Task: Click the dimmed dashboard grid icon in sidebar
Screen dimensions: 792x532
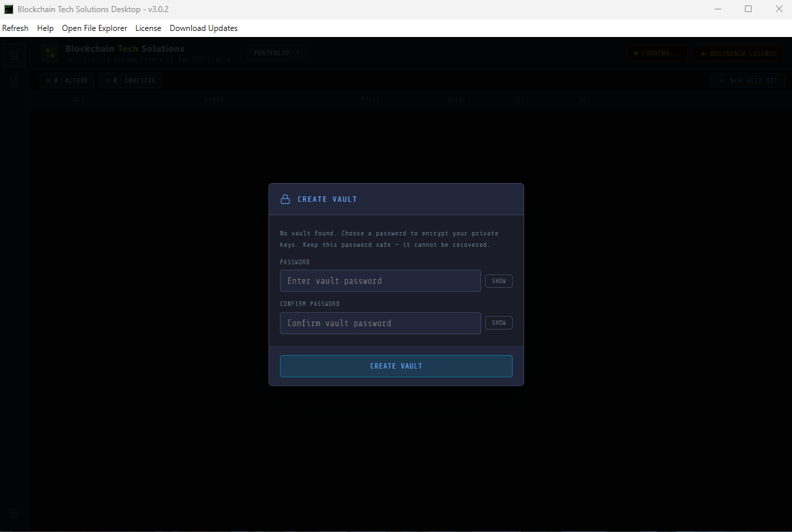Action: point(14,55)
